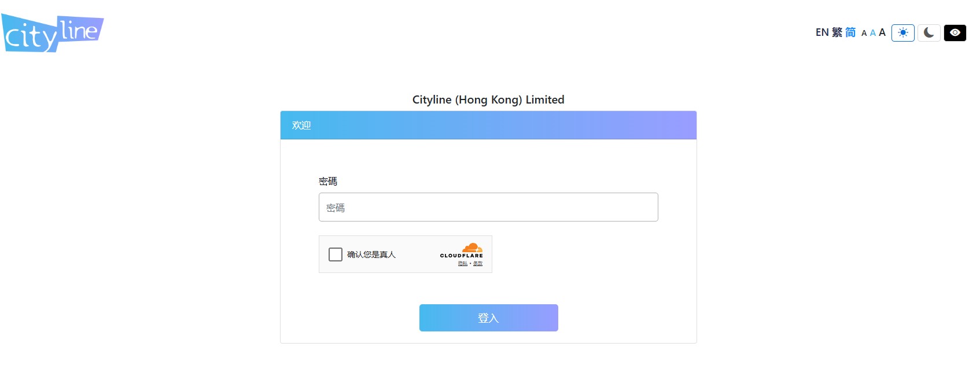Click the Cityline logo
This screenshot has width=980, height=391.
click(x=53, y=33)
